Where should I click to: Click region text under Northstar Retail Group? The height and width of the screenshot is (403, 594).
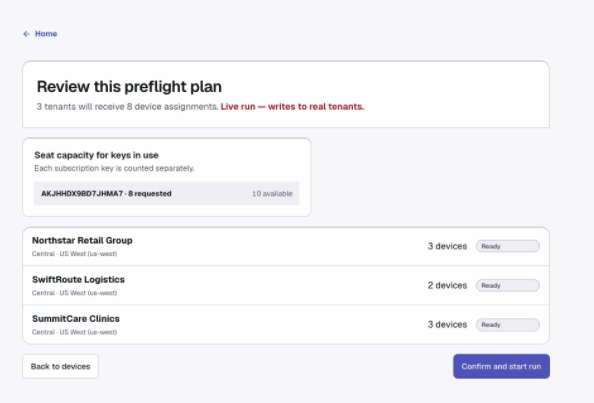tap(74, 254)
